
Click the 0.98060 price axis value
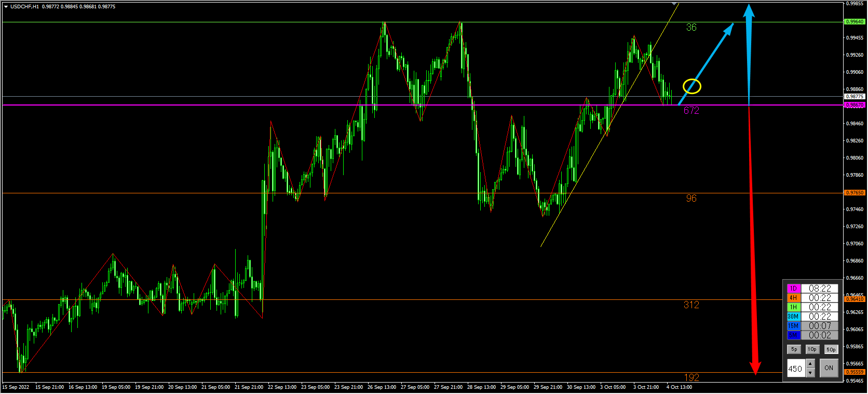coord(855,158)
